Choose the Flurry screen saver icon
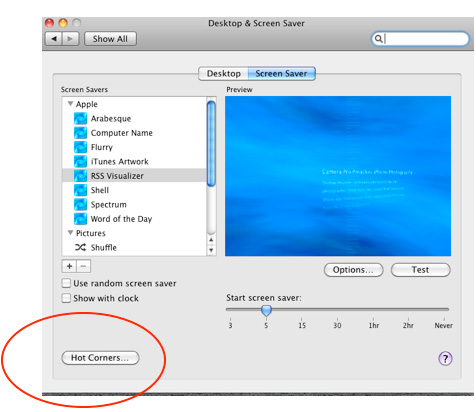The image size is (476, 412). pos(80,147)
